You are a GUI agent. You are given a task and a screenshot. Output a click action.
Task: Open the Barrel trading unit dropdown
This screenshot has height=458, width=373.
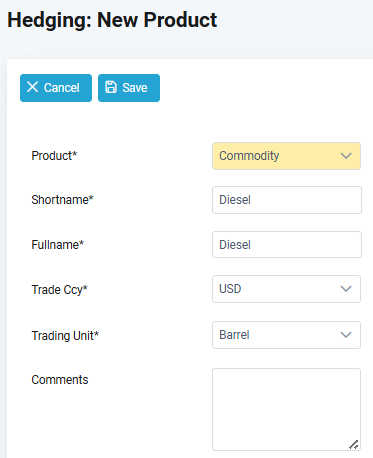(x=287, y=335)
